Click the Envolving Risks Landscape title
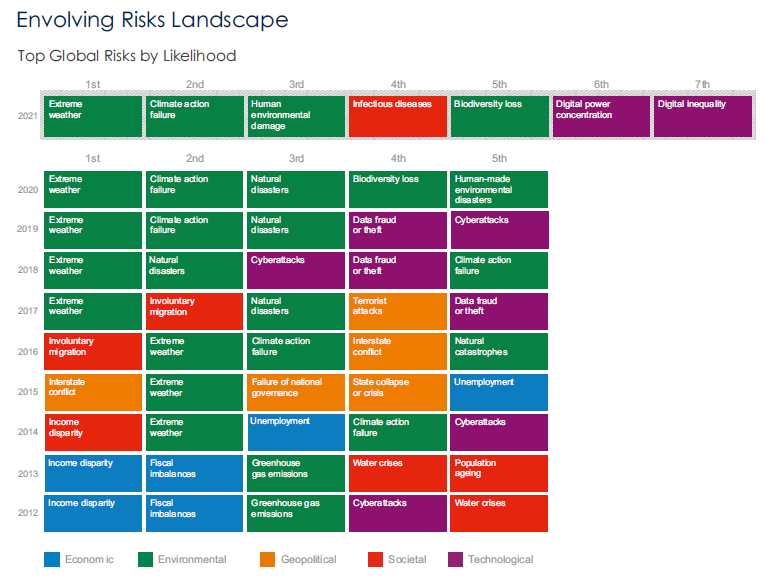The height and width of the screenshot is (582, 766). click(x=153, y=20)
